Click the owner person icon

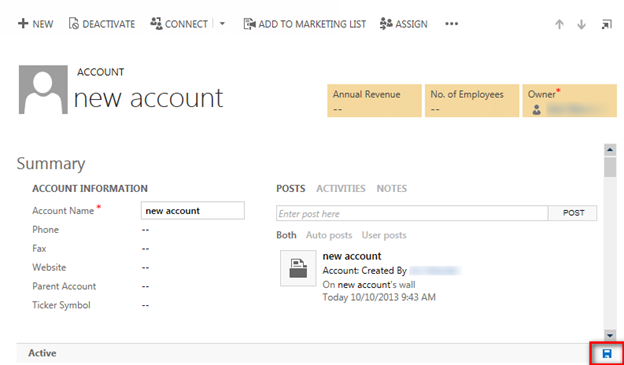tap(536, 110)
